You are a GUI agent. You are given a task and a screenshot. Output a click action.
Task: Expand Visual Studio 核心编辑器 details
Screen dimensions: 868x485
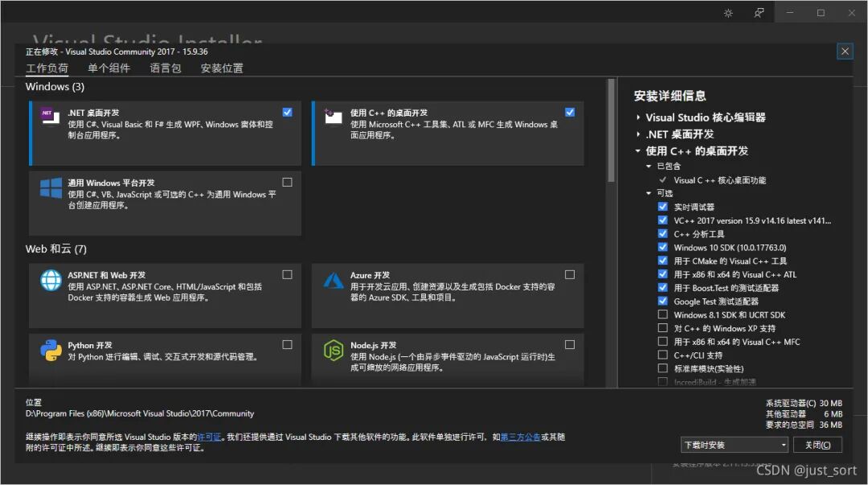pos(638,117)
